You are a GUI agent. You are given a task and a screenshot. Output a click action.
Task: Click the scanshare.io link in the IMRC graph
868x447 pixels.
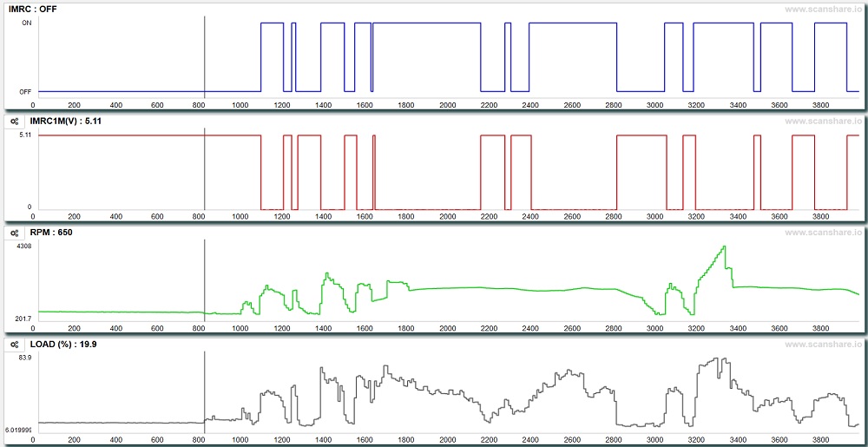pos(823,10)
